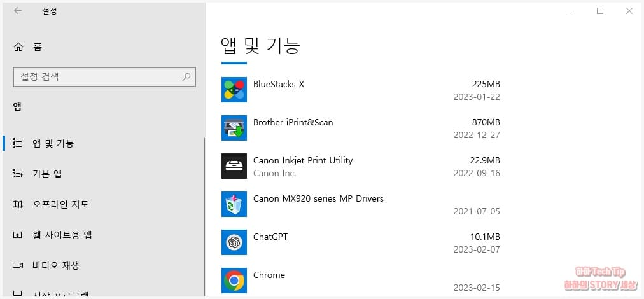The height and width of the screenshot is (299, 644).
Task: Click the 앱 및 기능 sidebar icon
Action: click(17, 143)
